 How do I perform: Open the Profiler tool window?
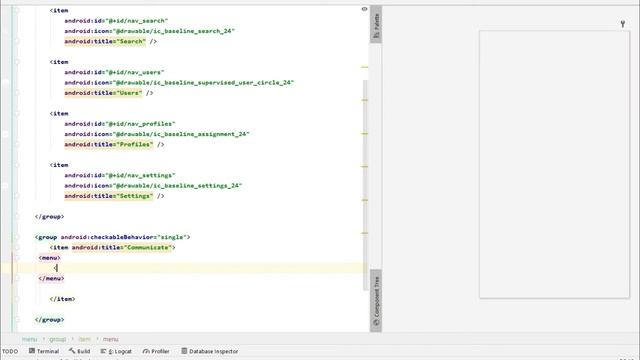point(156,351)
